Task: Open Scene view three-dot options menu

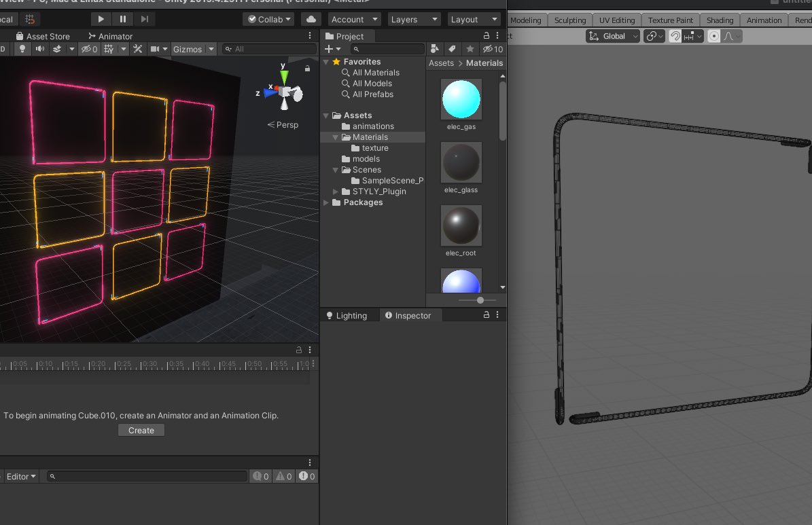Action: point(310,35)
